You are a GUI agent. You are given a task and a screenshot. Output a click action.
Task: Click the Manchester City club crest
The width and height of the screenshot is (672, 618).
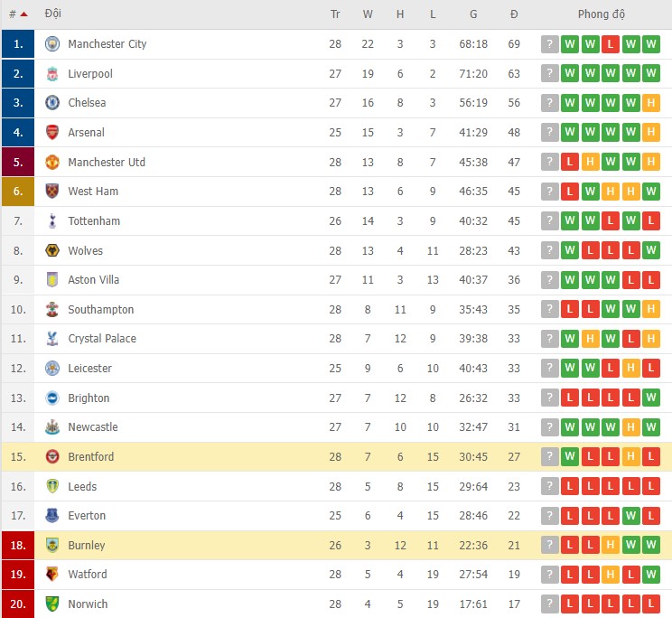[52, 44]
